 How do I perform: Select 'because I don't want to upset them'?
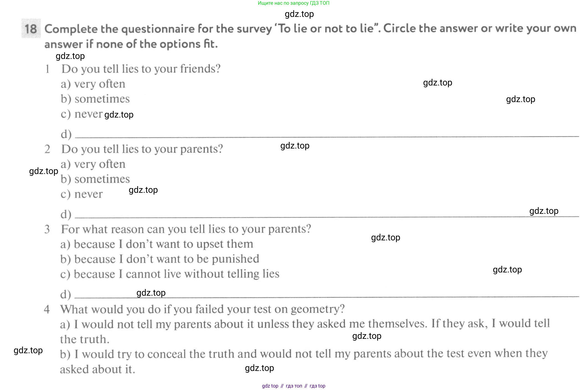[x=157, y=244]
